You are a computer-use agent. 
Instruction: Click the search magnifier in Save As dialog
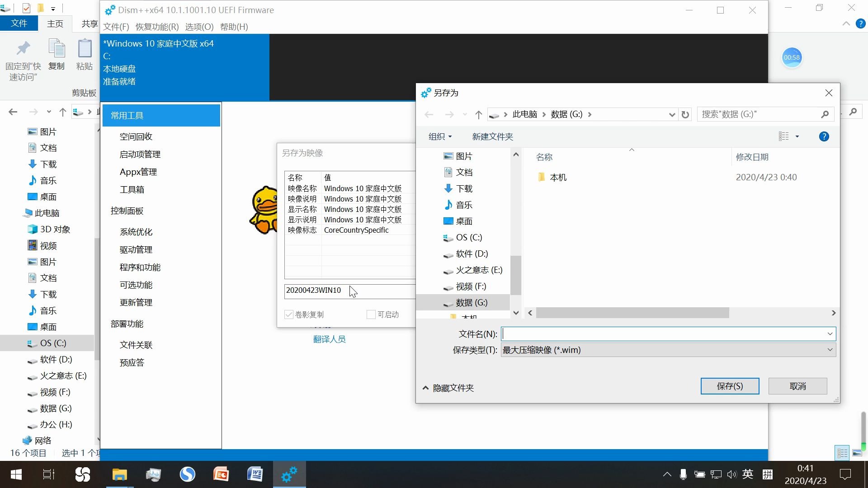pyautogui.click(x=825, y=114)
